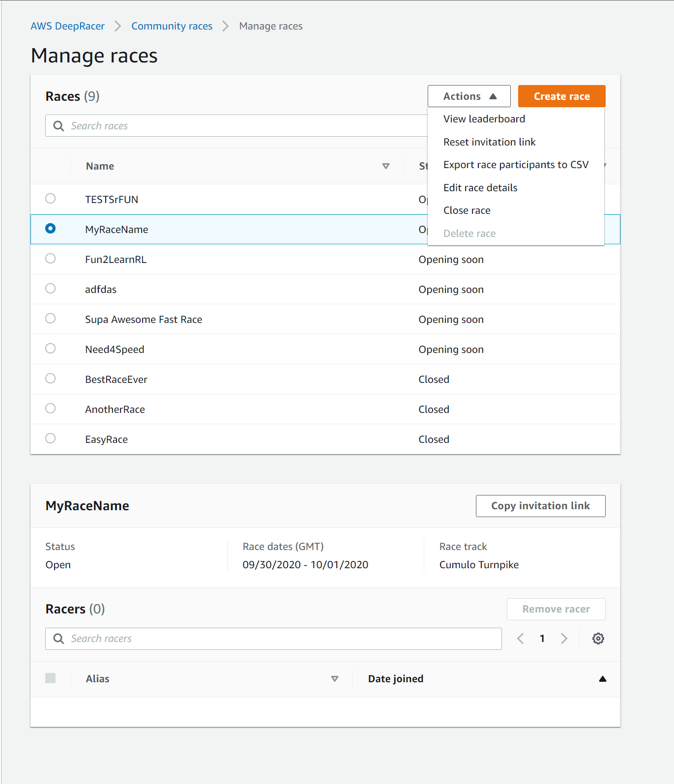
Task: Click Copy invitation link button
Action: (x=540, y=506)
